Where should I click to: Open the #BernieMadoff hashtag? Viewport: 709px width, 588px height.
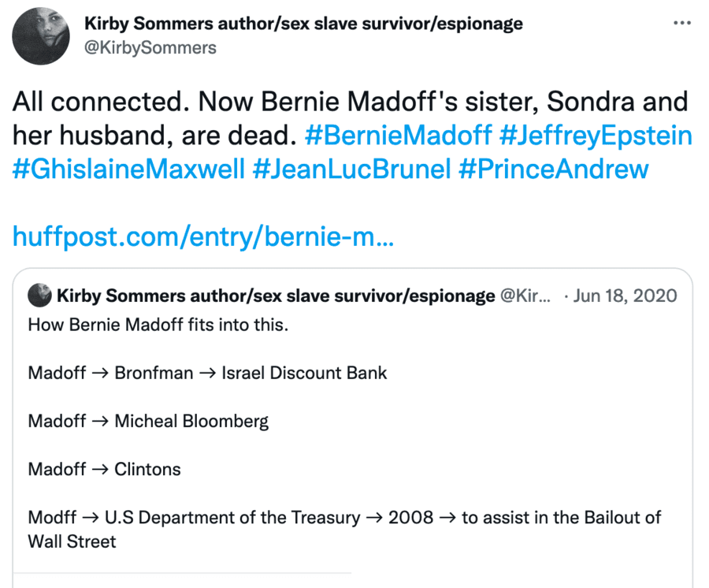(x=399, y=136)
